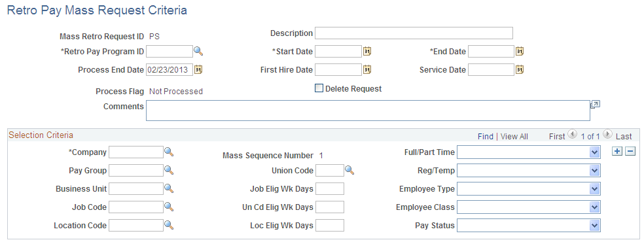Open calendar for End Date

click(x=520, y=51)
